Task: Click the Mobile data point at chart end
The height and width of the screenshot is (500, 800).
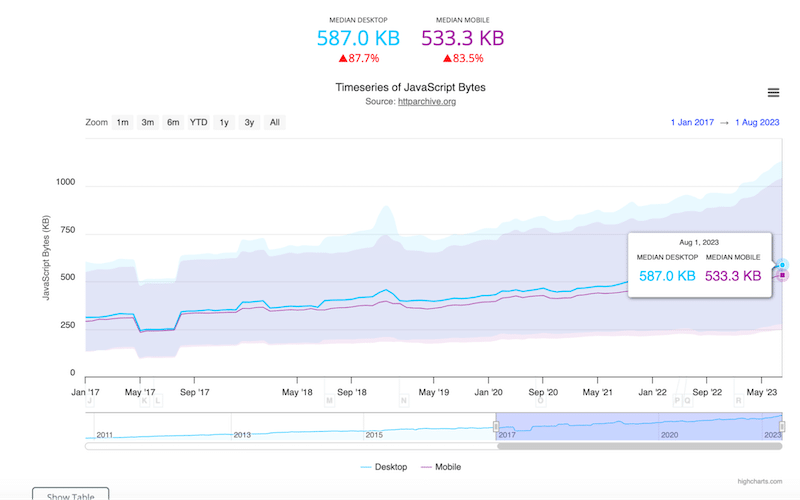Action: tap(782, 275)
